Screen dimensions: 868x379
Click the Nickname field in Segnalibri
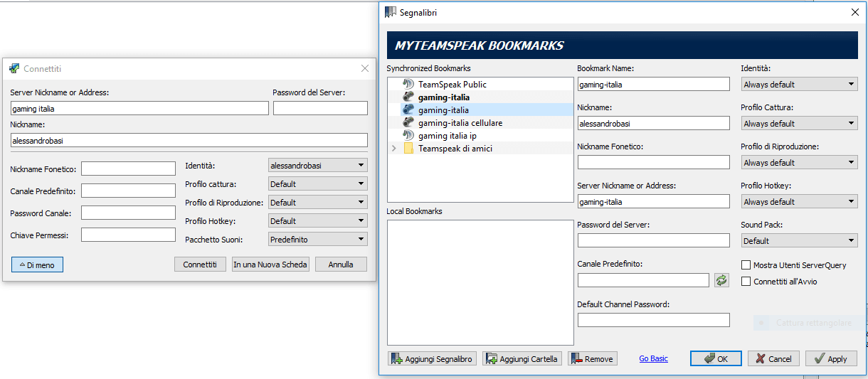(x=654, y=123)
